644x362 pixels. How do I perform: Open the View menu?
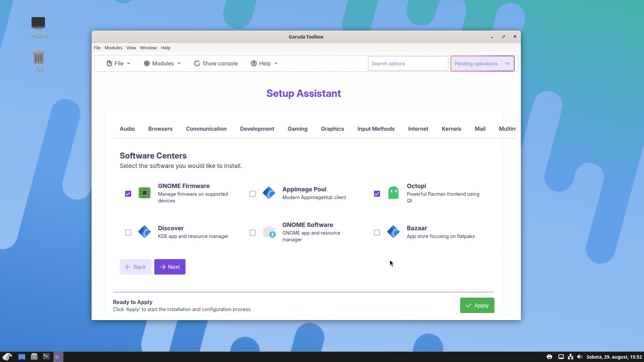[131, 48]
